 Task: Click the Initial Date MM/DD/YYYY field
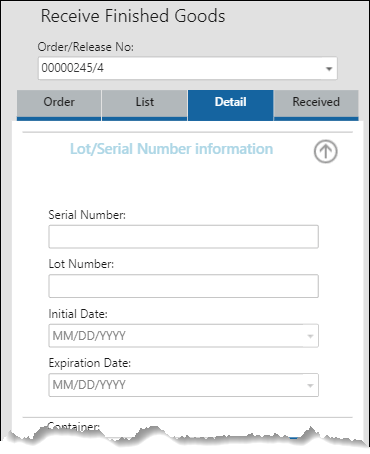point(184,336)
